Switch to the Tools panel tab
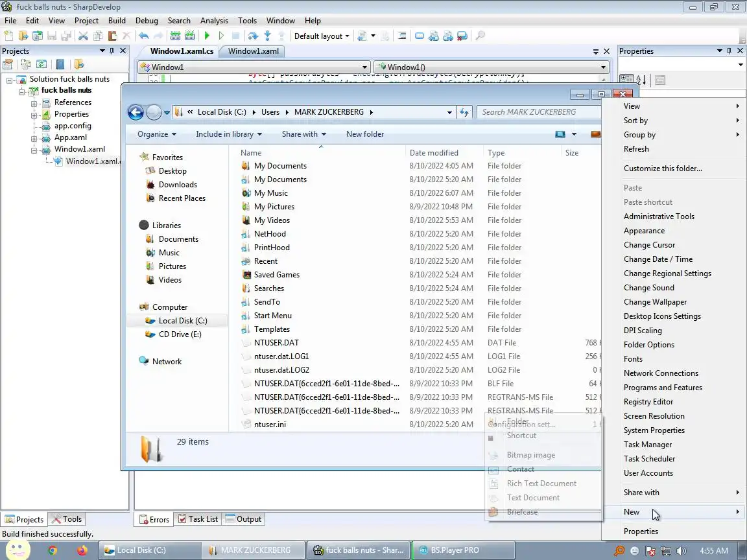747x560 pixels. click(x=67, y=519)
